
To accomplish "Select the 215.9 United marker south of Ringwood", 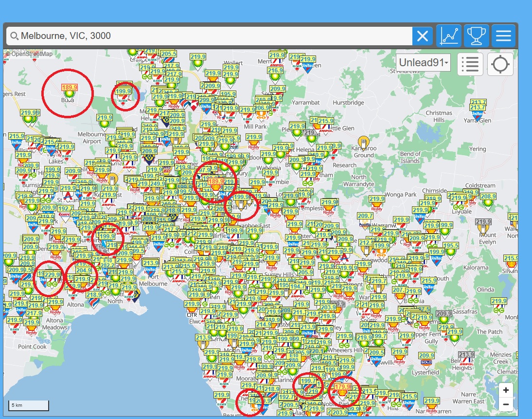I will coord(429,285).
